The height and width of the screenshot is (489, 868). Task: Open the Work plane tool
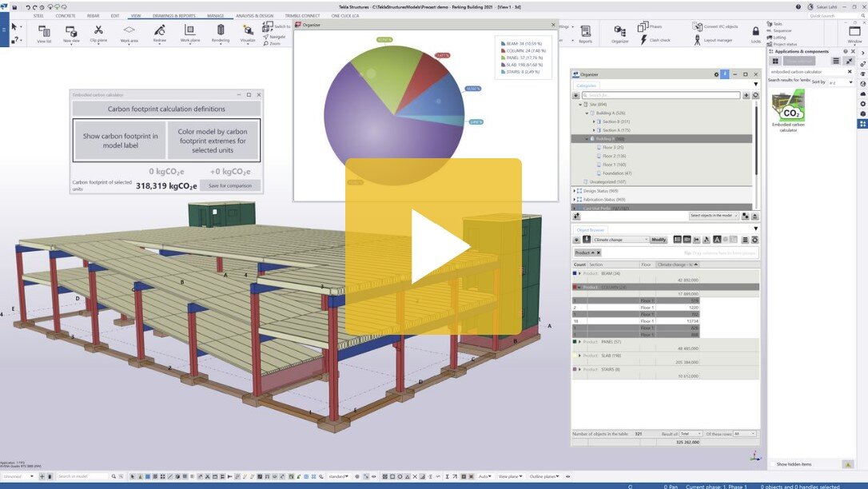190,34
